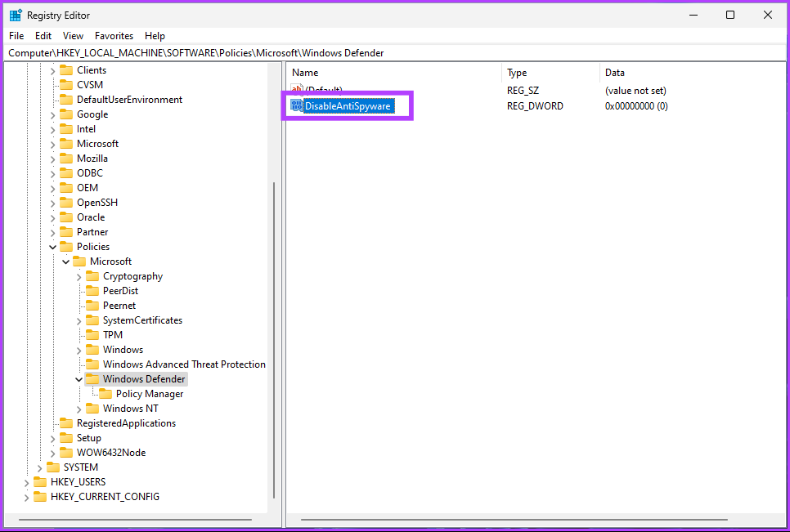The width and height of the screenshot is (790, 532).
Task: Expand the HKEY_CURRENT_CONFIG hive
Action: [x=27, y=497]
